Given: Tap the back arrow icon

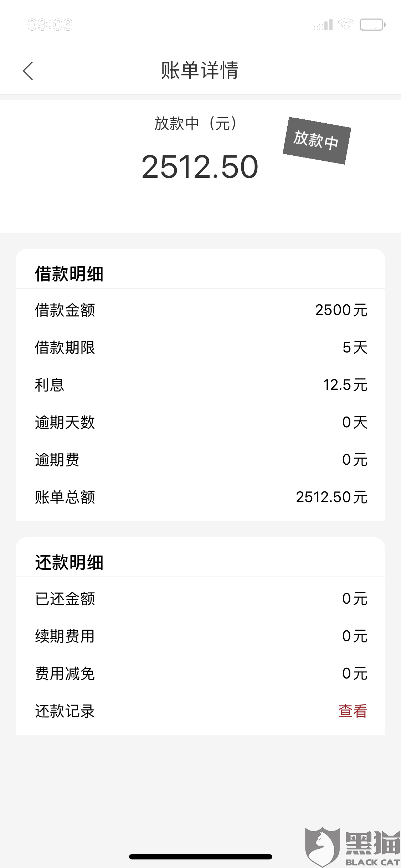Looking at the screenshot, I should click(x=28, y=71).
